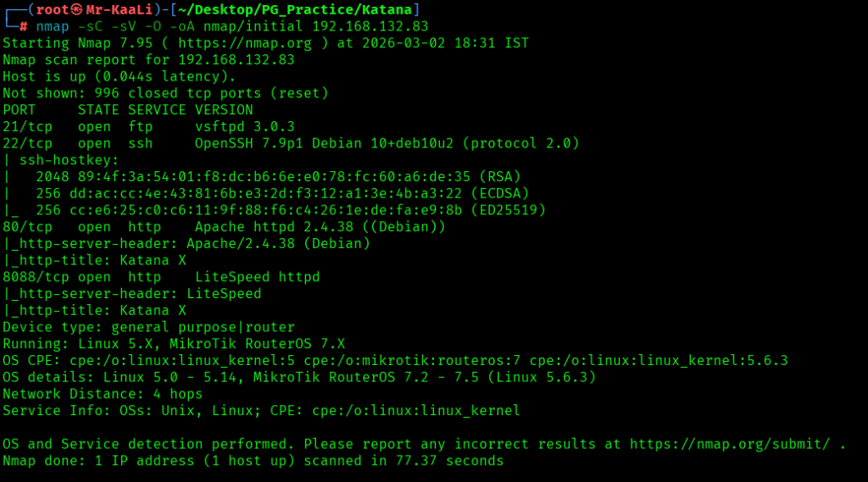Click the skull symbol in the root prompt

click(77, 9)
